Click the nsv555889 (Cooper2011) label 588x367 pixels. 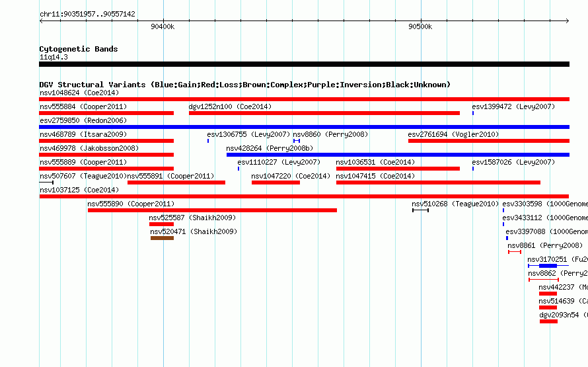(x=83, y=163)
